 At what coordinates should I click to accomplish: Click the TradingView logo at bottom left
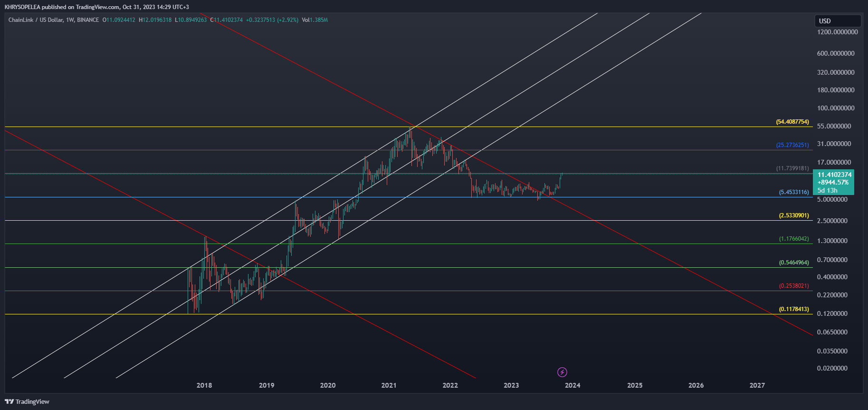pos(27,401)
